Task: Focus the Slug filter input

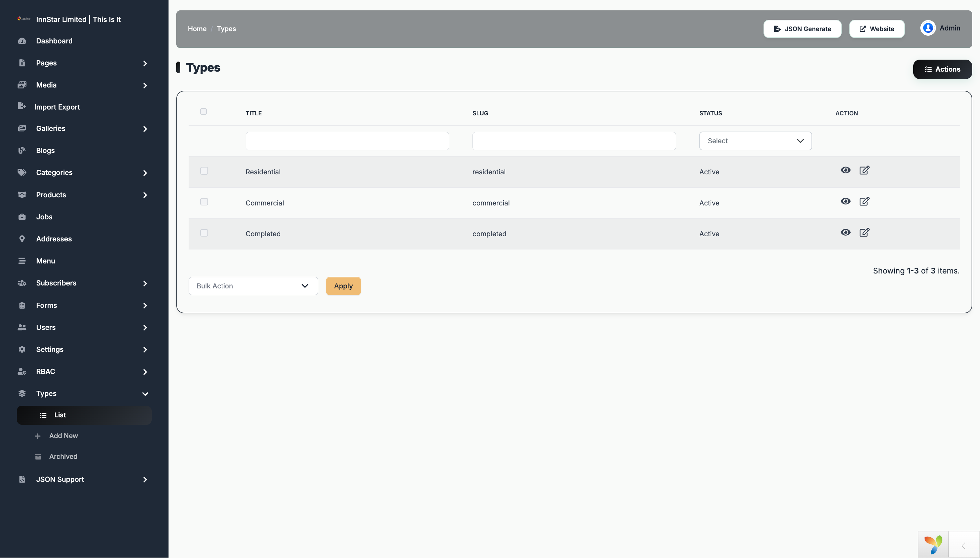Action: pos(574,141)
